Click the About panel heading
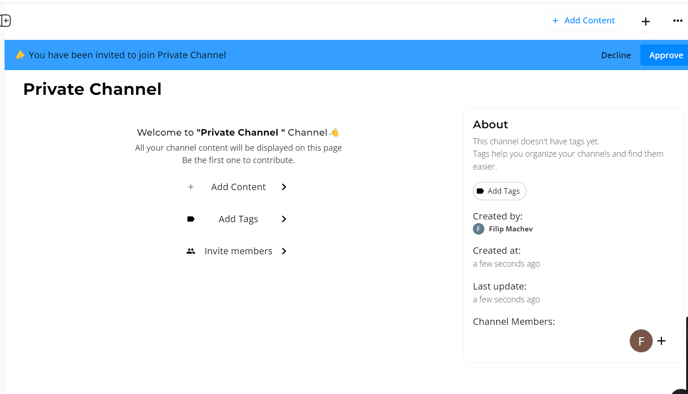 tap(490, 125)
